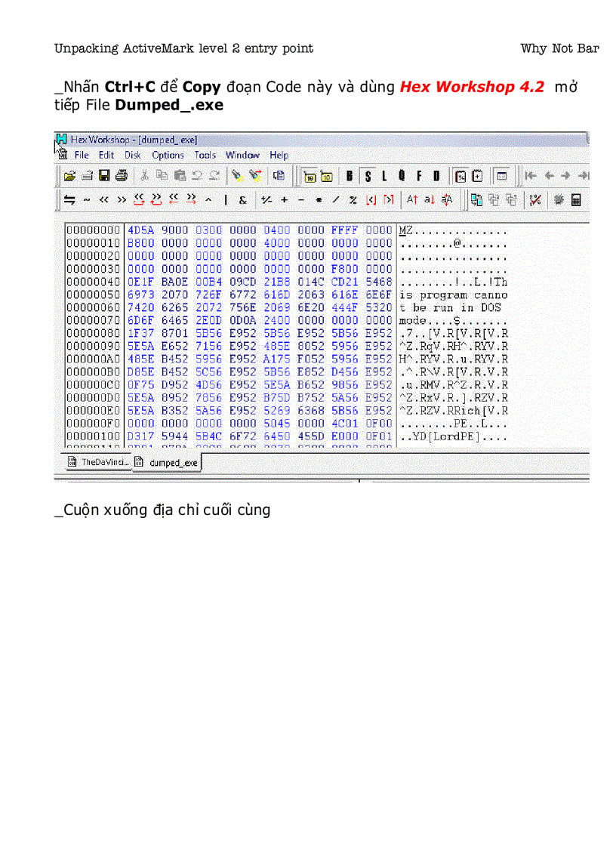Print using the printer icon

click(120, 176)
